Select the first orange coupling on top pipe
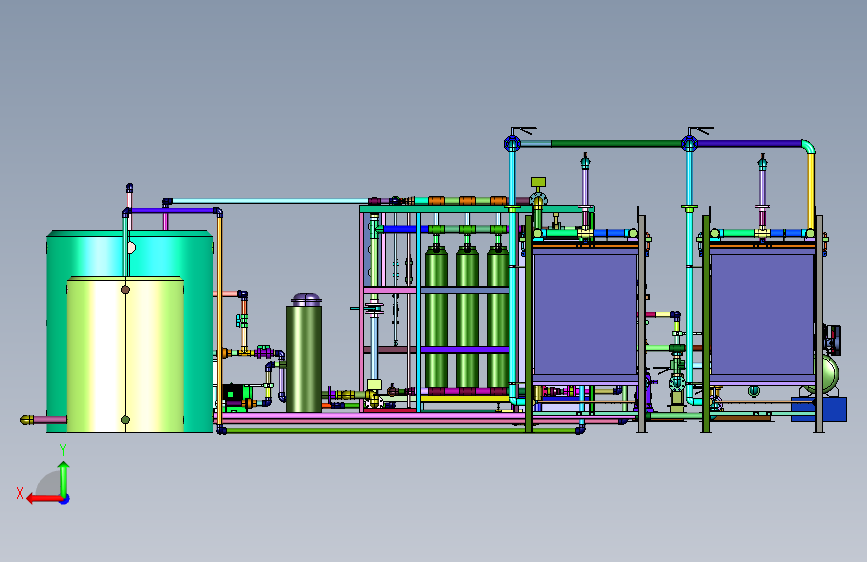Image resolution: width=867 pixels, height=562 pixels. click(x=436, y=201)
